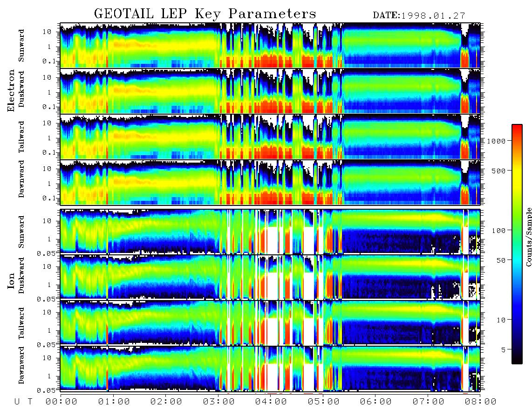Click the GEOTAIL LEP Key Parameters title
The width and height of the screenshot is (532, 410).
click(x=205, y=14)
